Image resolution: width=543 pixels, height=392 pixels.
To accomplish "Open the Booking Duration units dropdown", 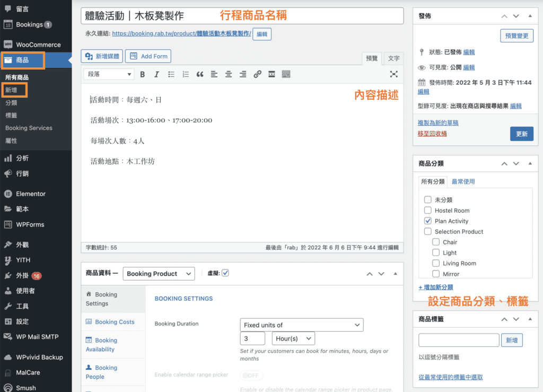I will [301, 325].
